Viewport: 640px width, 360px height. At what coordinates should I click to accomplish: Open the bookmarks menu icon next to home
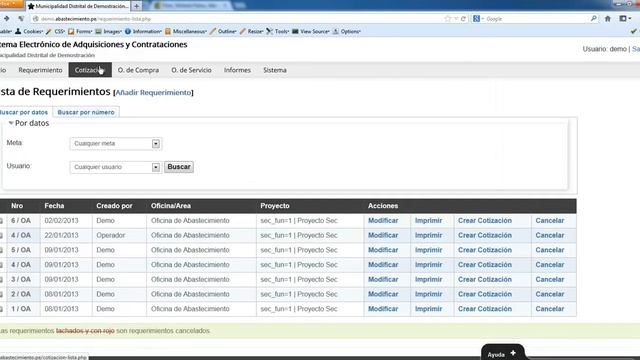tap(623, 18)
